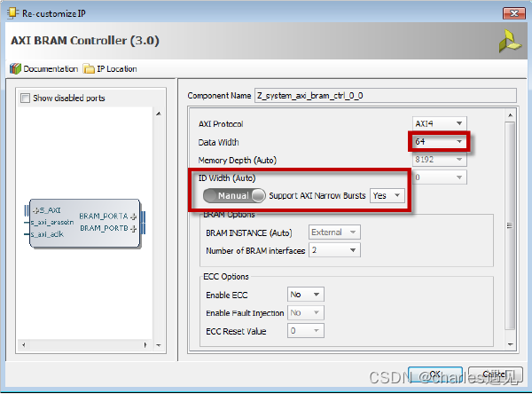Screen dimensions: 532x394
Task: Click the AXI Protocol label
Action: pyautogui.click(x=221, y=124)
